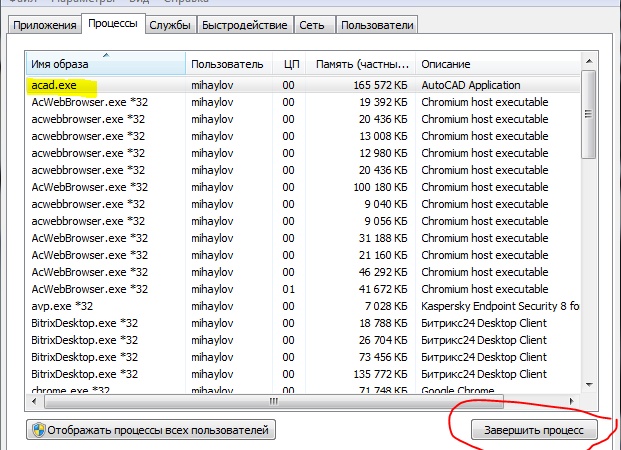Select AcWebBrowser.exe row with 46 292 КБ
This screenshot has height=450, width=621.
(x=303, y=273)
